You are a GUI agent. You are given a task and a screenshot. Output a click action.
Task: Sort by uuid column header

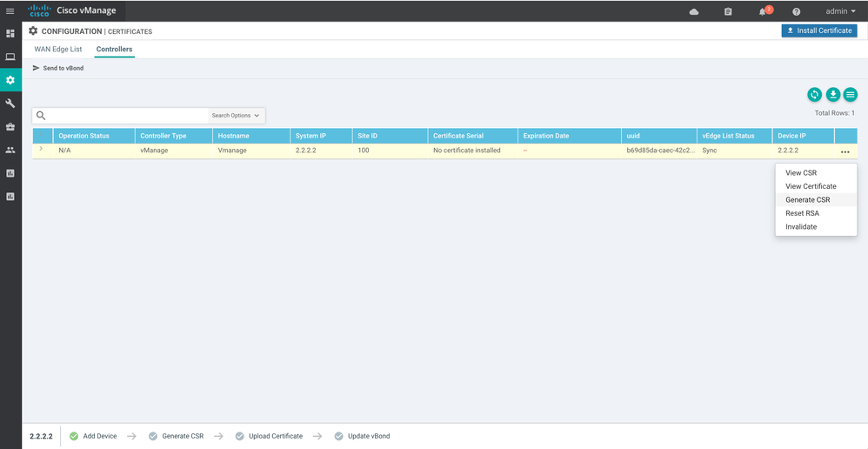(x=659, y=136)
